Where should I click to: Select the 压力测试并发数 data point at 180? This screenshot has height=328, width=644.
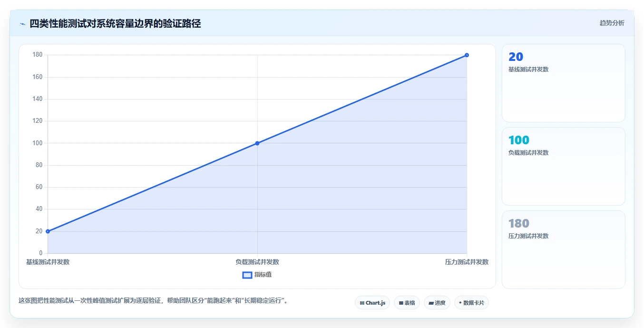pyautogui.click(x=467, y=55)
